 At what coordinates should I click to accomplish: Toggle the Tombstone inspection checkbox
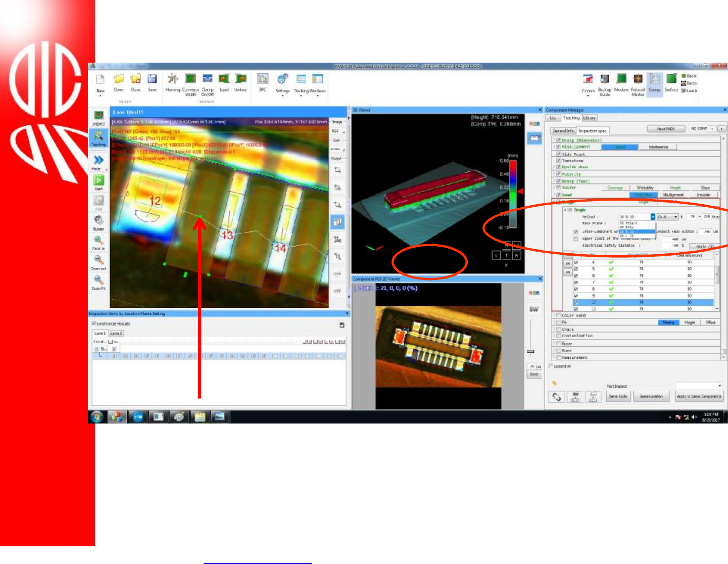(558, 160)
